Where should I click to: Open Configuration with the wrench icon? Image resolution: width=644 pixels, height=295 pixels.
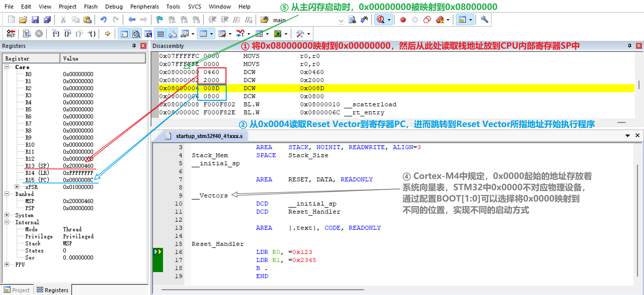[x=485, y=20]
